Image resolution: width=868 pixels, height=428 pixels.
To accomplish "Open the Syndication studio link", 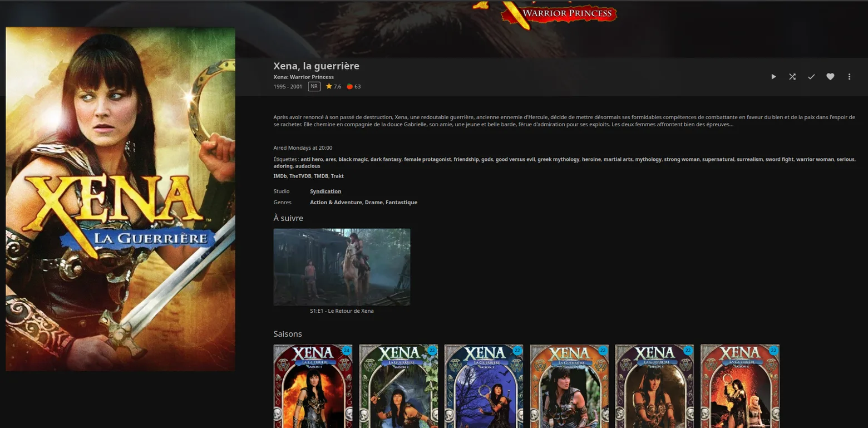I will (325, 191).
